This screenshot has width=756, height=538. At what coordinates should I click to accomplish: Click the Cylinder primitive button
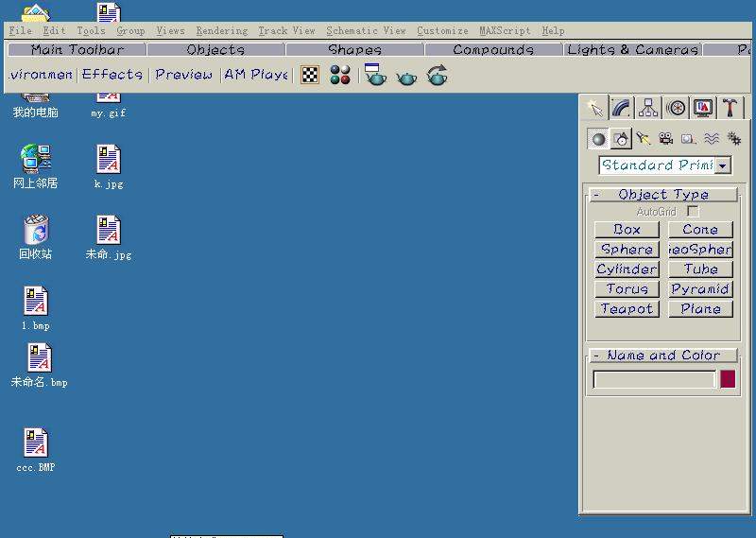627,269
